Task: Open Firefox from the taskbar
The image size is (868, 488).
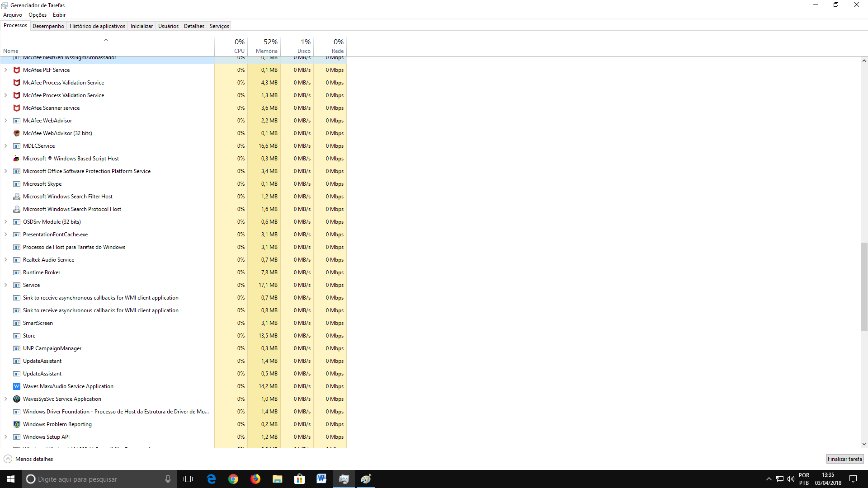Action: [x=255, y=479]
